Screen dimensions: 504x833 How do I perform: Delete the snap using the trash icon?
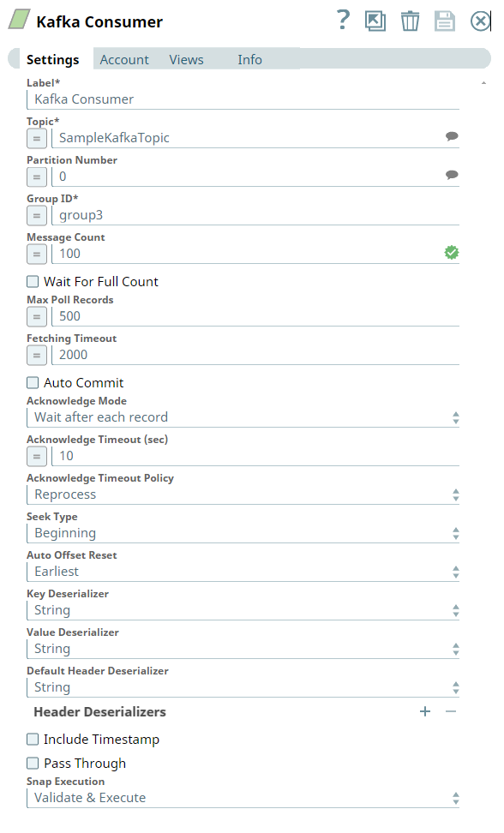point(410,21)
